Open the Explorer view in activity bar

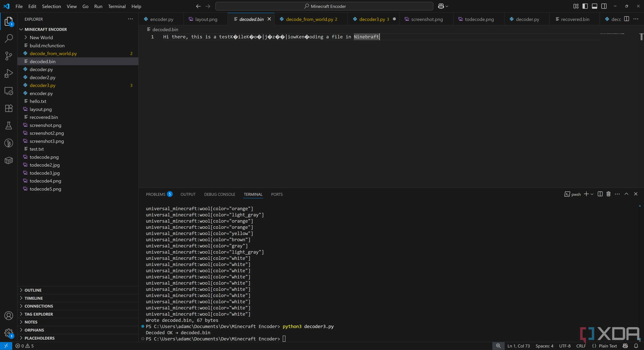click(x=9, y=21)
